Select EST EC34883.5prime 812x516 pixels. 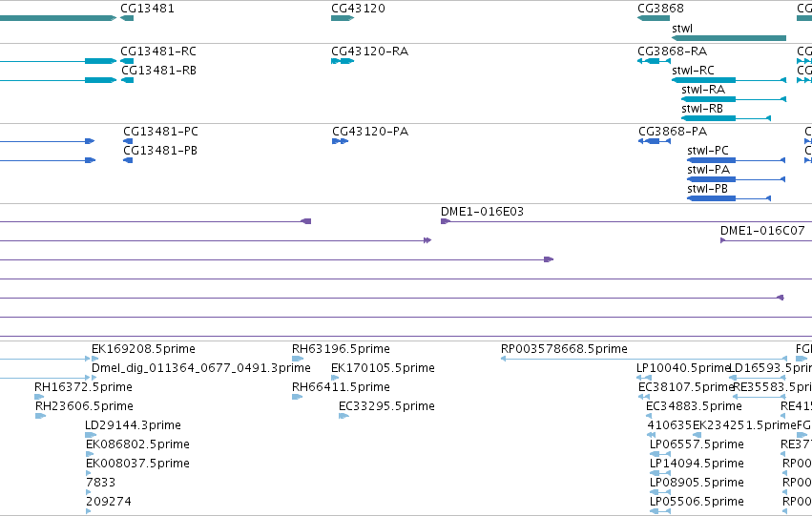click(x=649, y=416)
